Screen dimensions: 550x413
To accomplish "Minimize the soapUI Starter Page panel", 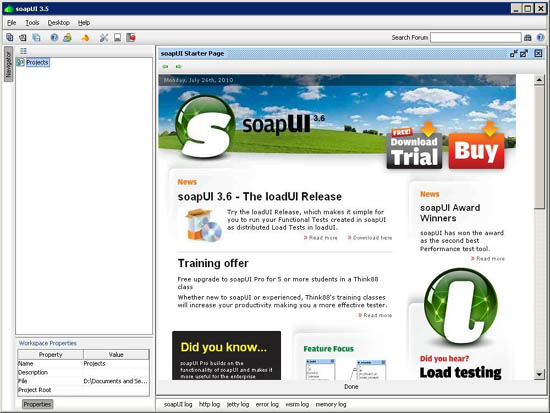I will coord(514,53).
